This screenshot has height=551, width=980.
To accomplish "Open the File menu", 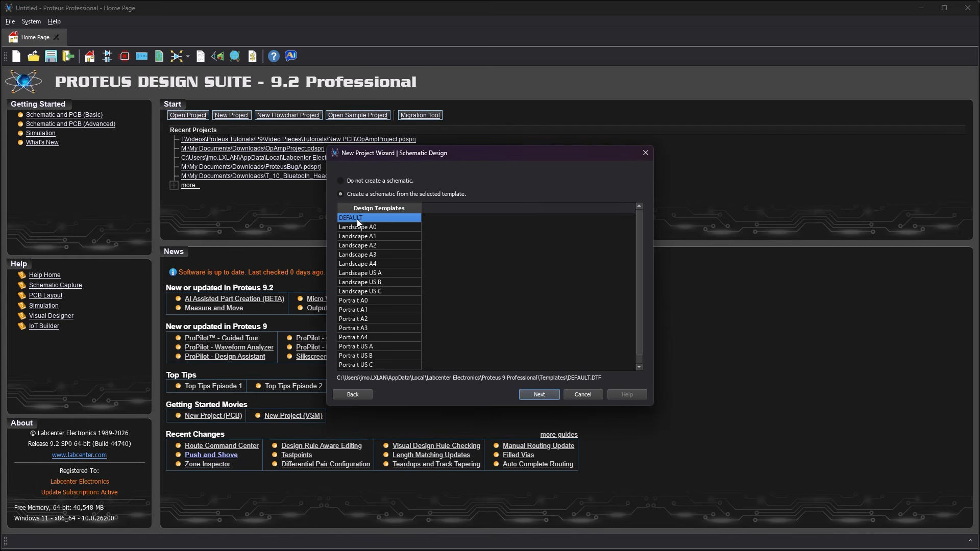I will [10, 21].
